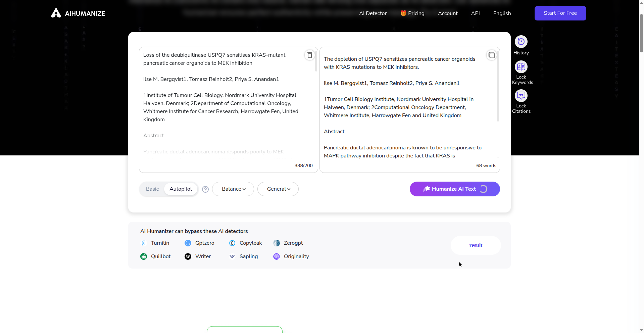Click the Sapling icon
644x333 pixels.
tap(232, 256)
